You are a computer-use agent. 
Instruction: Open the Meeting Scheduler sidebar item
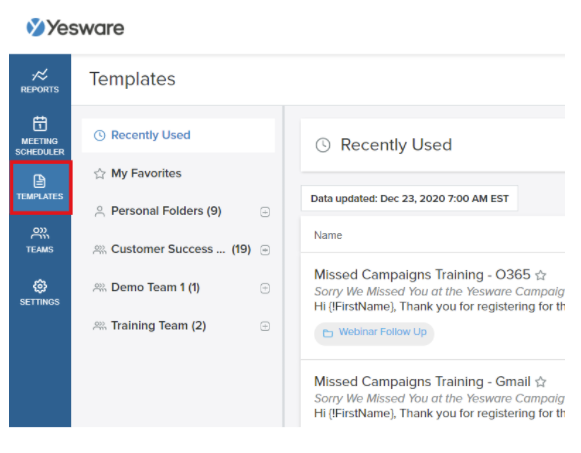pos(40,136)
